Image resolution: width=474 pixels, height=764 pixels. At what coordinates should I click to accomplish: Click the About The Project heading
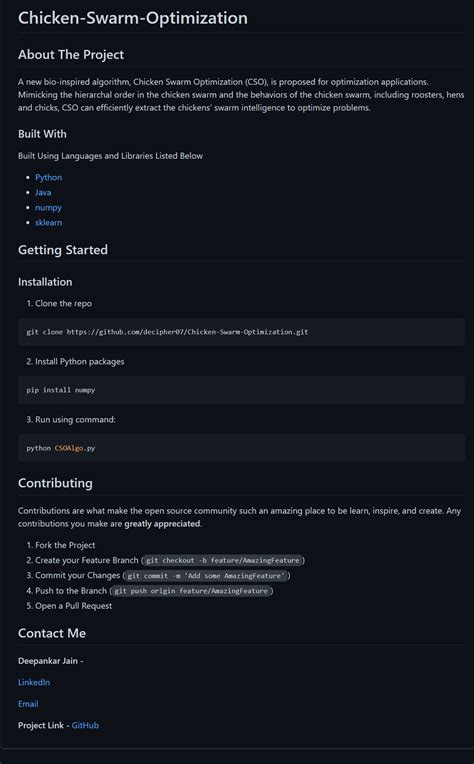tap(71, 55)
